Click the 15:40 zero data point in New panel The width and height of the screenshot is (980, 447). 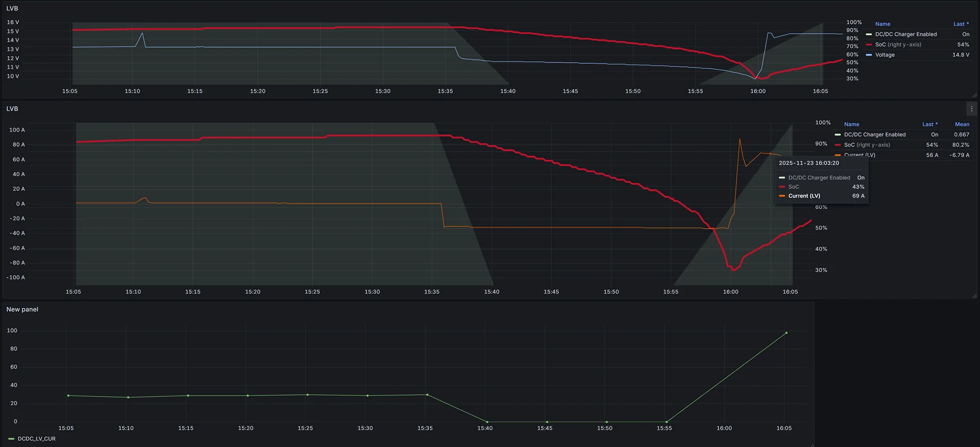click(x=487, y=422)
